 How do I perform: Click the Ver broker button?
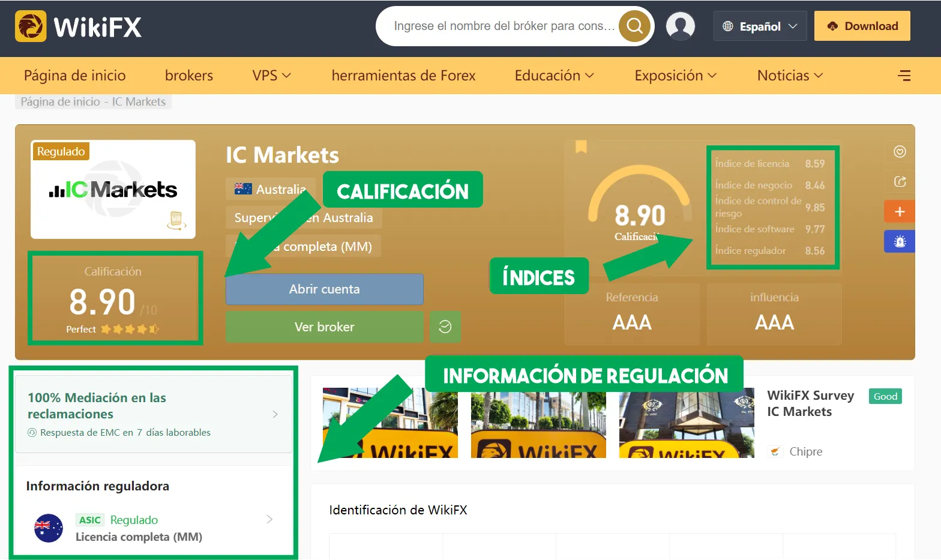325,327
